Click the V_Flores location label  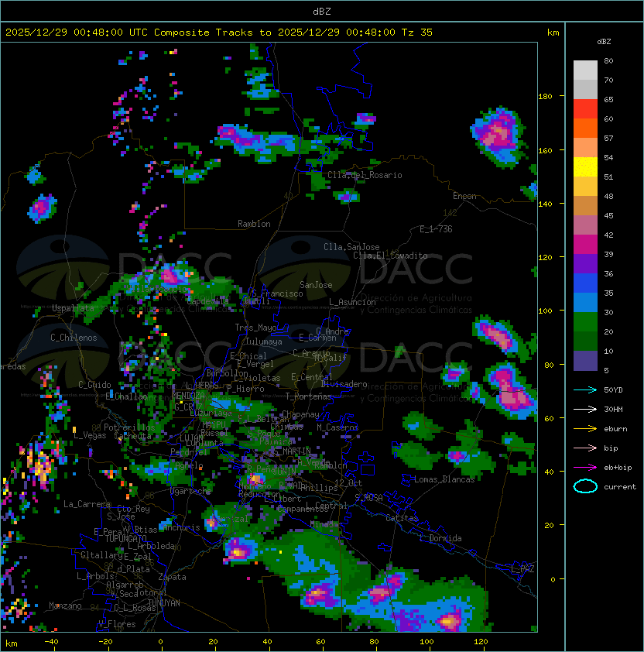tap(117, 623)
